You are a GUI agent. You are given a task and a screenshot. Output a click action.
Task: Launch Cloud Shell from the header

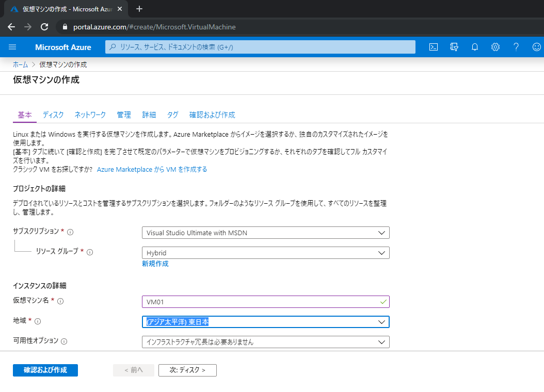(434, 47)
